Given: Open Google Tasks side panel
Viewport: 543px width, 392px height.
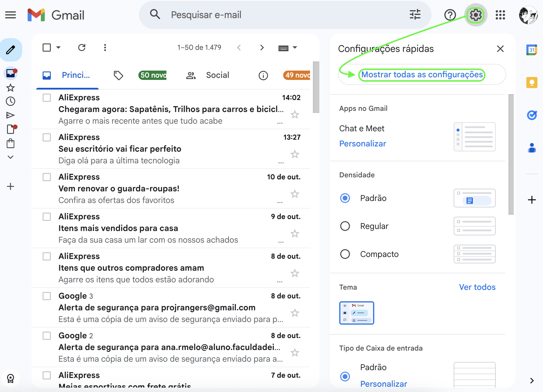Looking at the screenshot, I should coord(532,115).
